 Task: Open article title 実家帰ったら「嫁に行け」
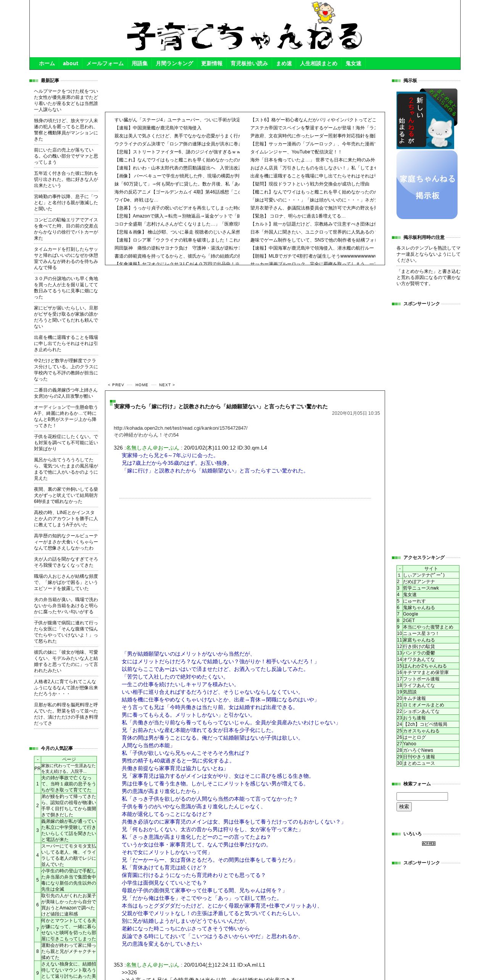pyautogui.click(x=221, y=407)
